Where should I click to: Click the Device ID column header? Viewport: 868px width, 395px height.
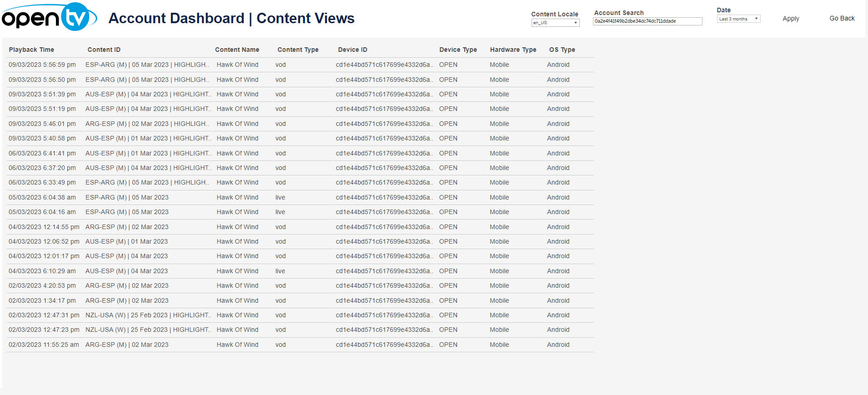click(x=352, y=50)
